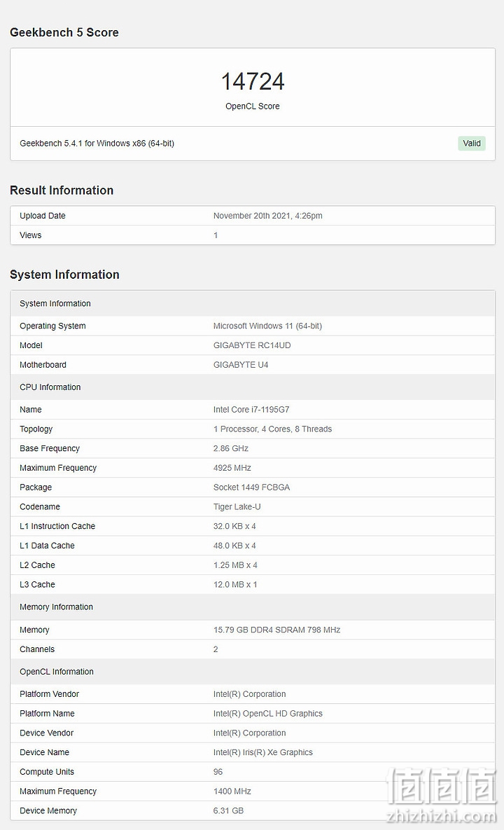
Task: Select 'Intel(R) OpenCL HD Graphics' platform name
Action: point(267,714)
